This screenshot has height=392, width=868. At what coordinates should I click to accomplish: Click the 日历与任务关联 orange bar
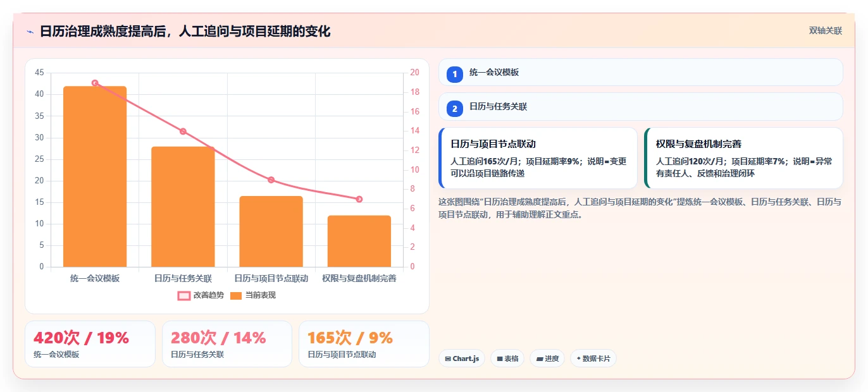[183, 207]
